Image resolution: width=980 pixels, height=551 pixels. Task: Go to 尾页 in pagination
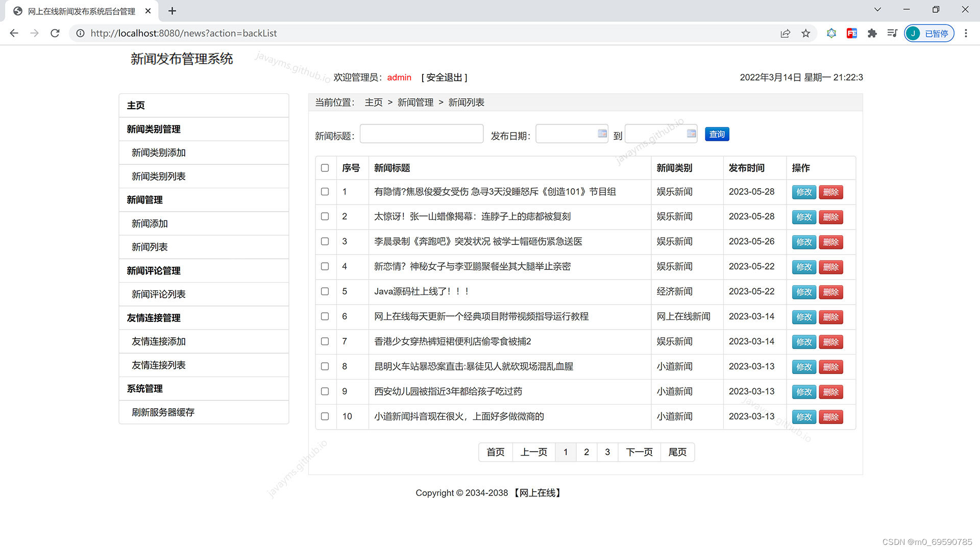click(x=677, y=452)
